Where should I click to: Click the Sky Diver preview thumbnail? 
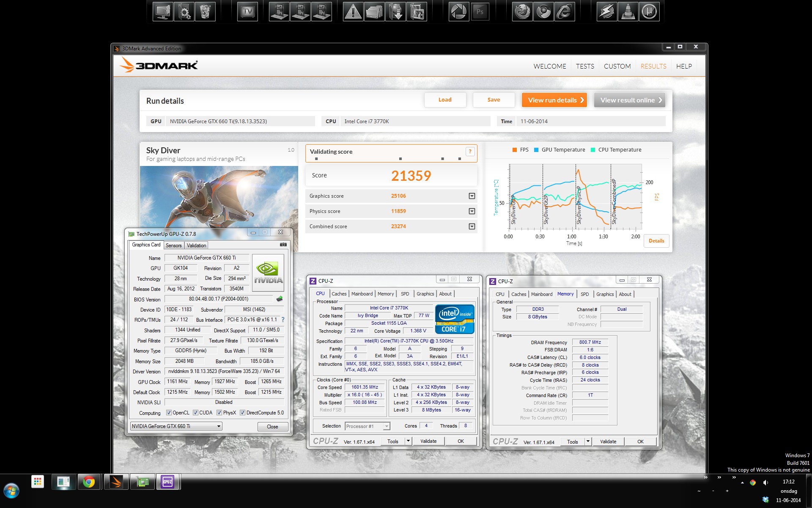click(219, 197)
